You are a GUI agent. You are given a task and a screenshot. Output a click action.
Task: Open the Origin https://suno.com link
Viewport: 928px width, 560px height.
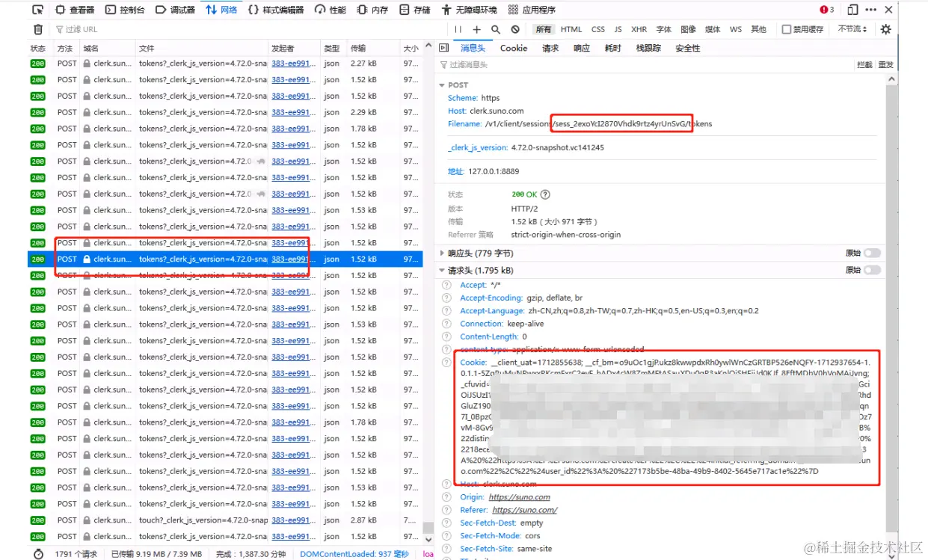(520, 497)
